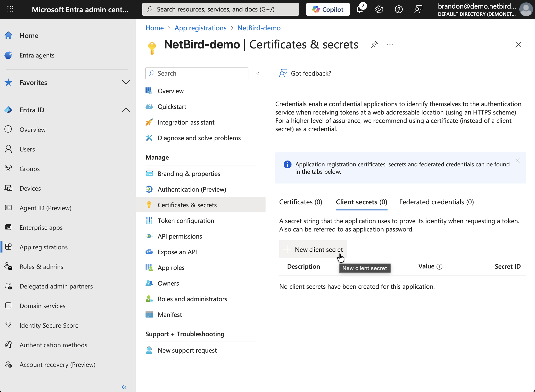Open API permissions in Manage menu
Image resolution: width=535 pixels, height=392 pixels.
coord(180,236)
